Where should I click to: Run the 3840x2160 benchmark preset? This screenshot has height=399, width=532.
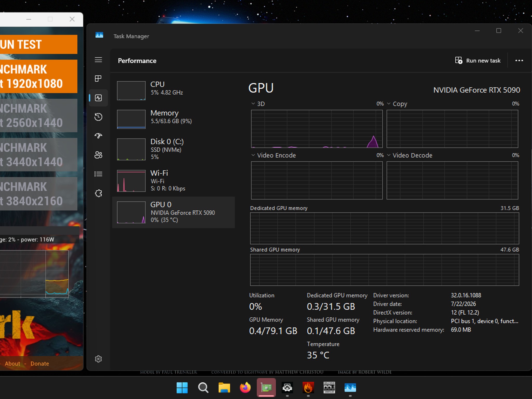point(39,194)
